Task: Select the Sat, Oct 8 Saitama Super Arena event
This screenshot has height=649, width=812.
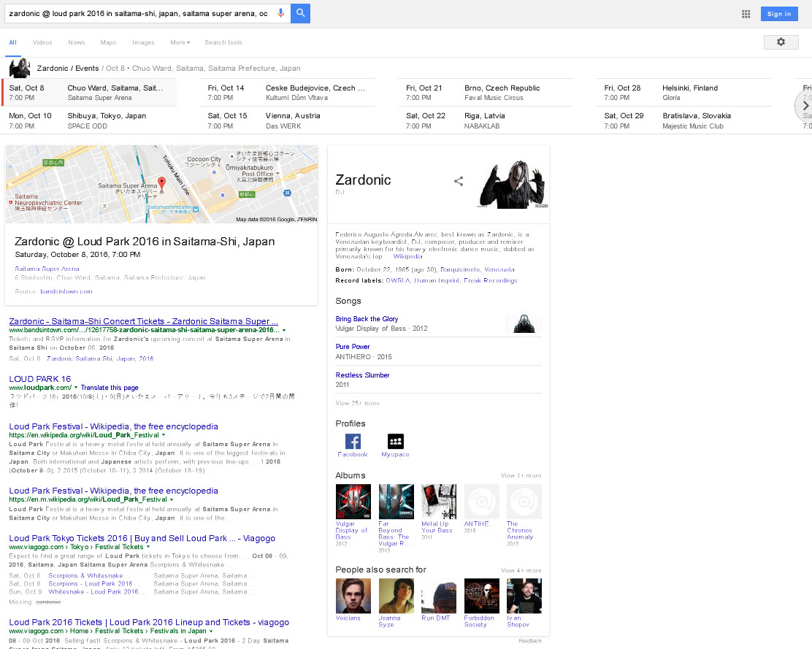Action: (x=90, y=92)
